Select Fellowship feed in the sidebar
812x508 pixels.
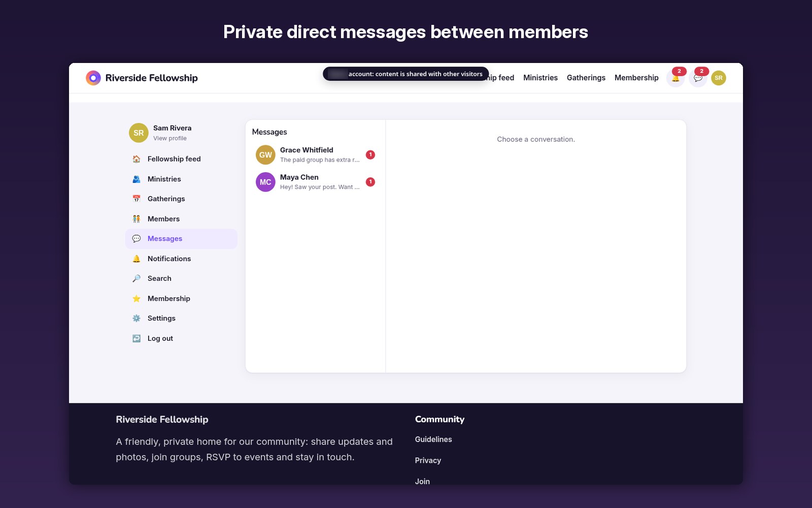coord(181,159)
